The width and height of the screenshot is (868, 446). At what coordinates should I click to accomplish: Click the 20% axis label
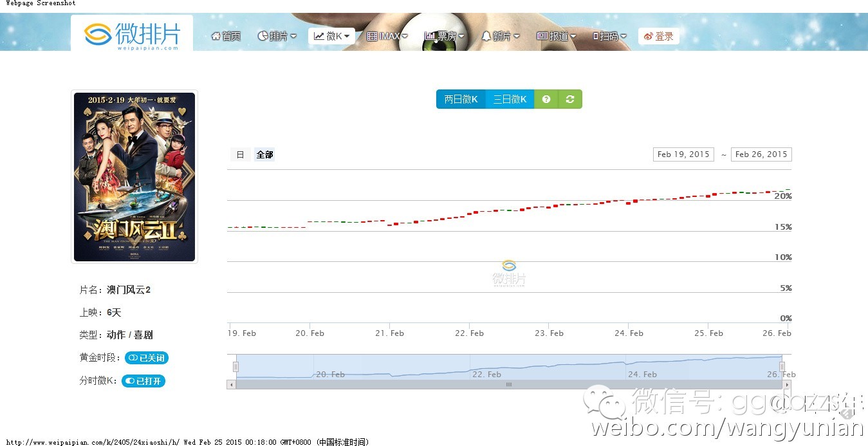coord(783,196)
